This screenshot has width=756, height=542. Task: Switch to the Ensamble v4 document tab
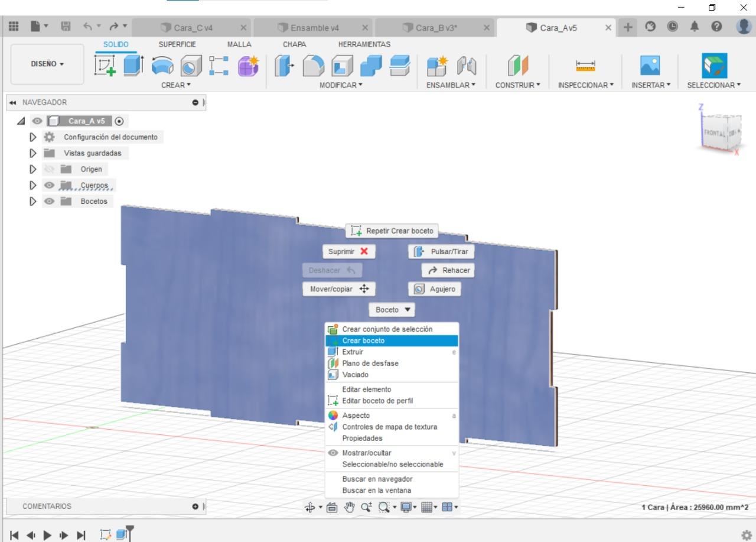tap(314, 28)
